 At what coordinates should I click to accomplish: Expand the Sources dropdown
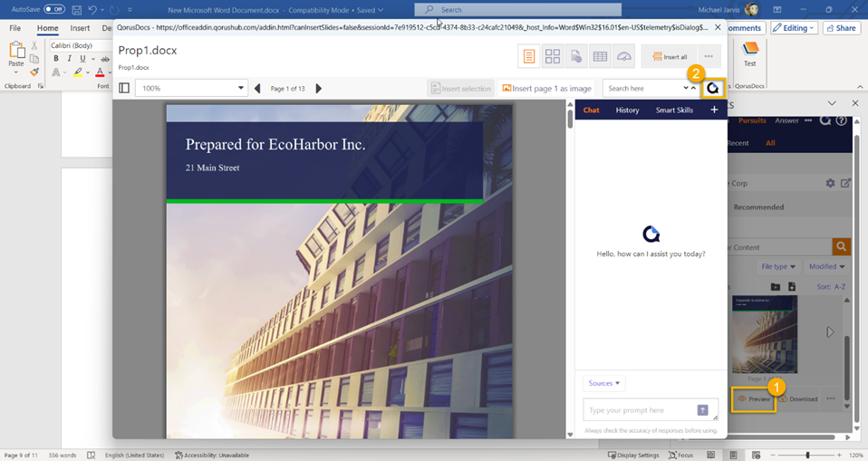(604, 383)
